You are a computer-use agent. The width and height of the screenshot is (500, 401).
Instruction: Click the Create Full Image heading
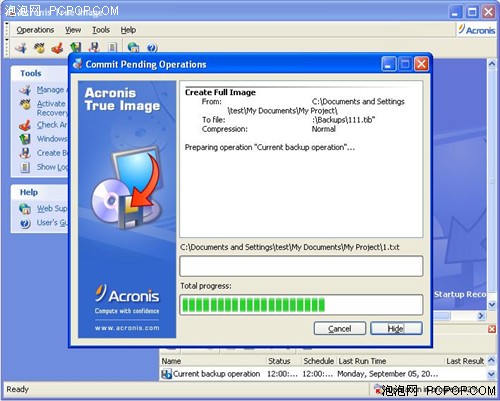[x=220, y=92]
